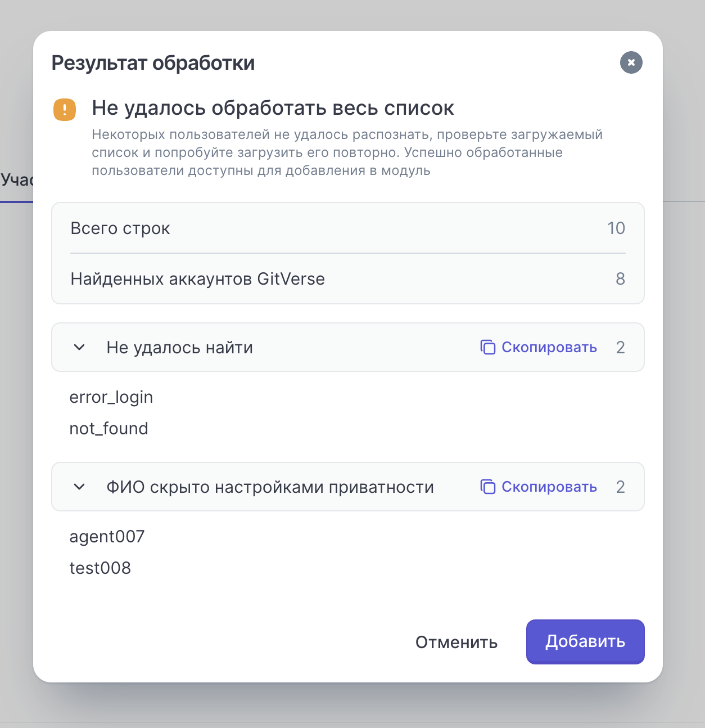Collapse the 'Не удалось найти' chevron
The width and height of the screenshot is (705, 728).
79,347
